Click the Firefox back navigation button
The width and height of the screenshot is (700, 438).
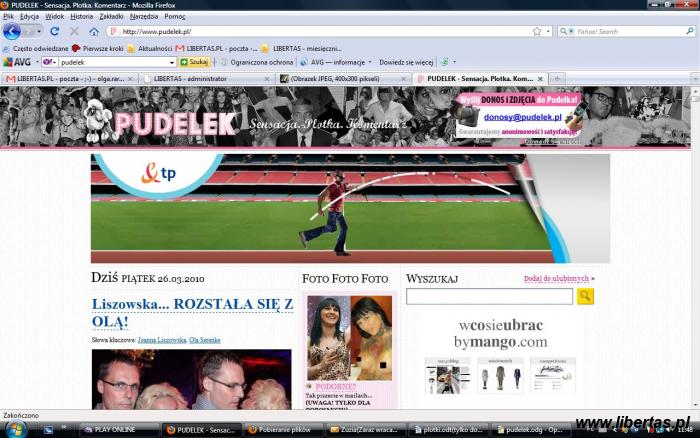12,32
